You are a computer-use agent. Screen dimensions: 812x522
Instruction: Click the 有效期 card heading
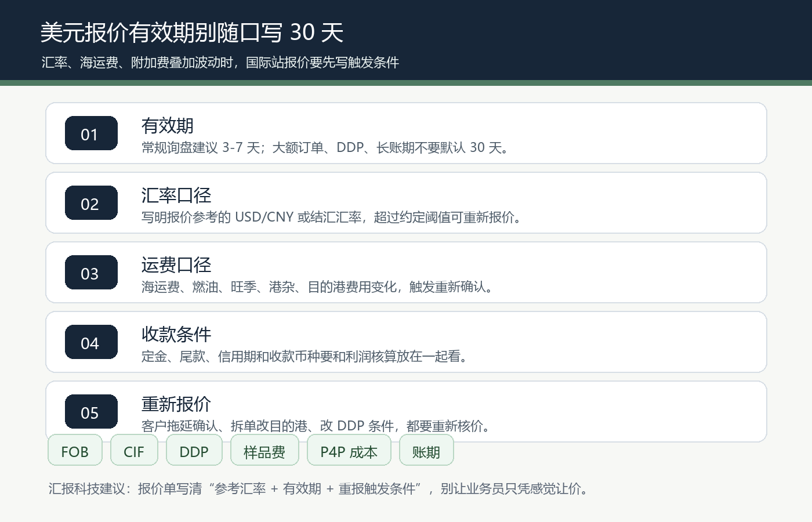tap(168, 125)
